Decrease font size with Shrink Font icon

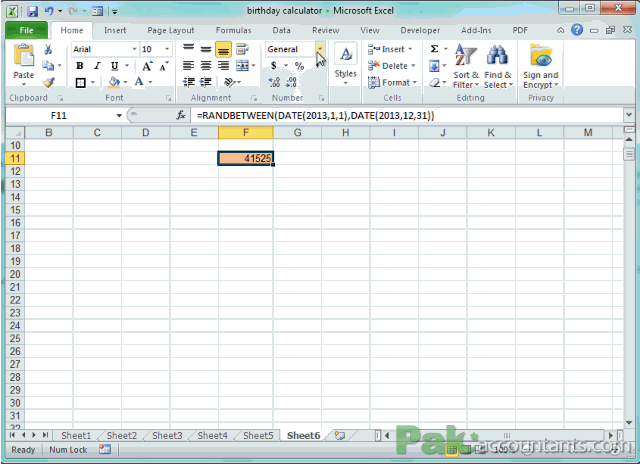pos(164,66)
